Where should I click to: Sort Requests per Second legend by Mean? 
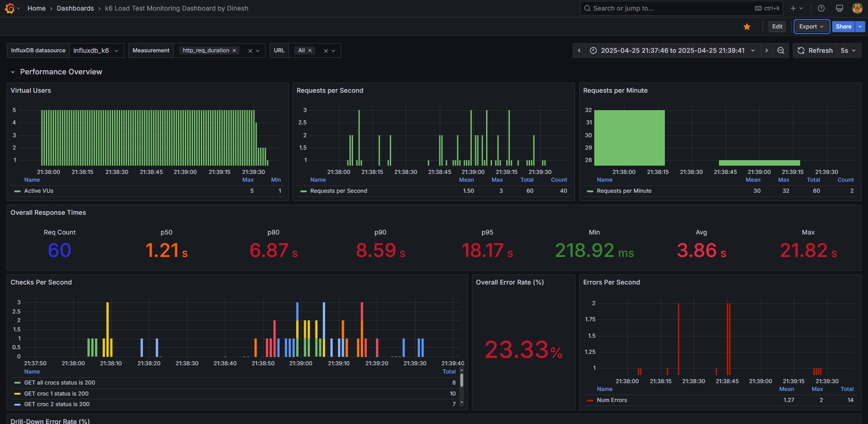(466, 180)
